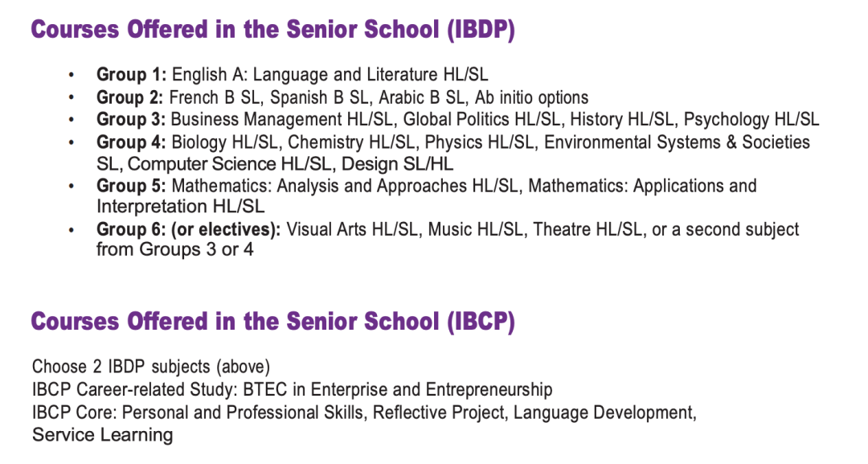
Task: Select the "Psychology HL/SL" text
Action: [x=751, y=120]
